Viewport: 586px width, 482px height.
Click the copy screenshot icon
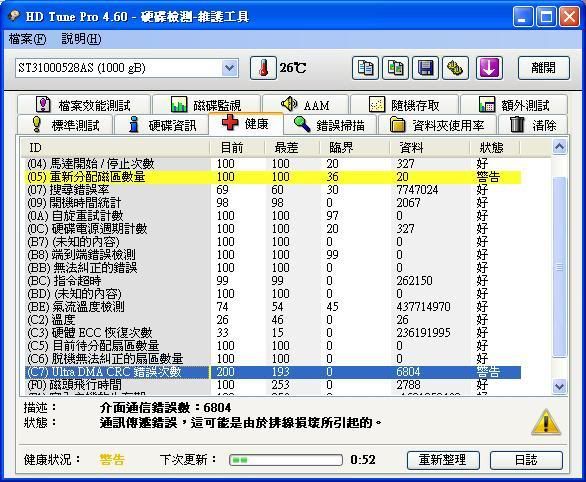point(395,68)
